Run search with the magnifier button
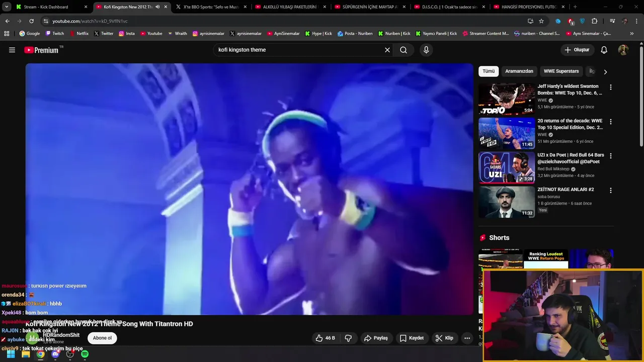Image resolution: width=644 pixels, height=362 pixels. (404, 50)
